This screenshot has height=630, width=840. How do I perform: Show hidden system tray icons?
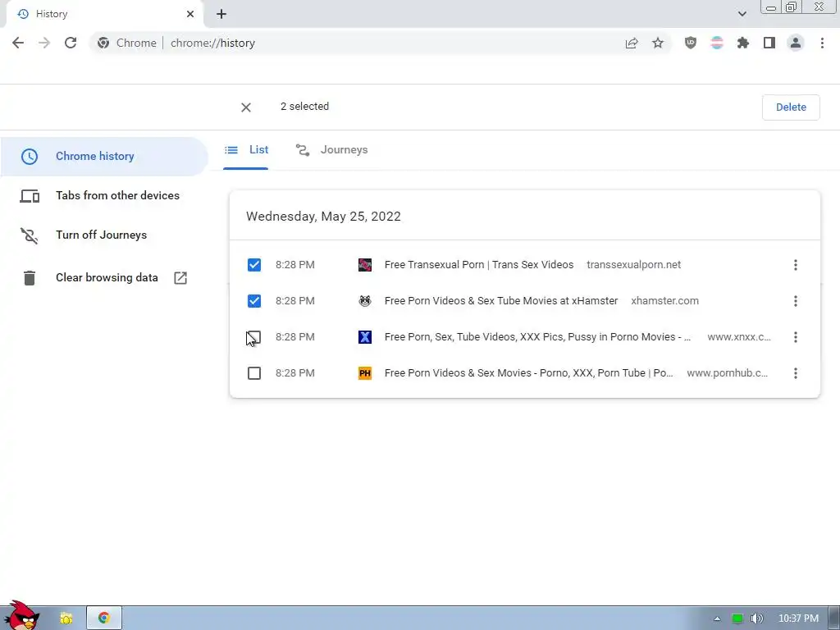pyautogui.click(x=717, y=619)
